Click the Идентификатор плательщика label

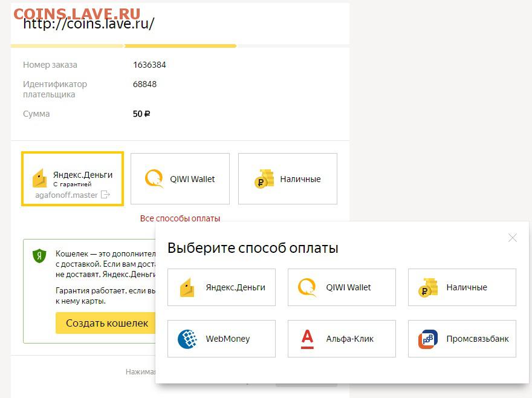pyautogui.click(x=55, y=89)
